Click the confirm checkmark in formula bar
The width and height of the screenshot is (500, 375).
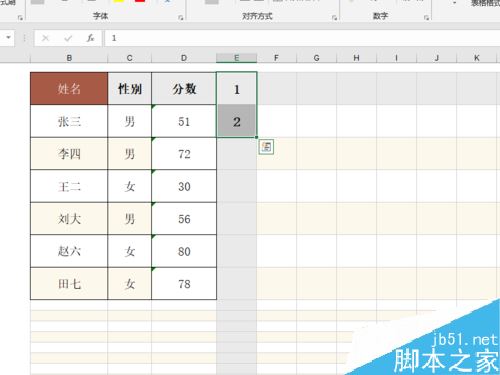[68, 38]
